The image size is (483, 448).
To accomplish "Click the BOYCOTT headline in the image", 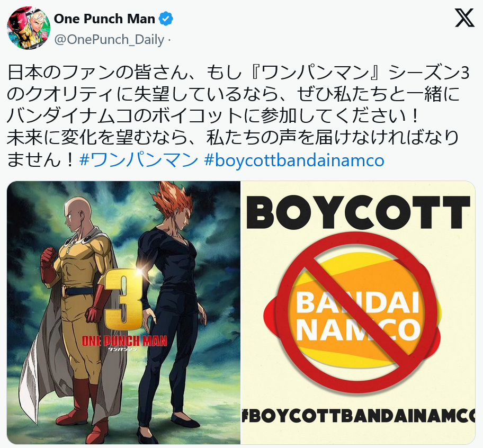I will (x=359, y=213).
